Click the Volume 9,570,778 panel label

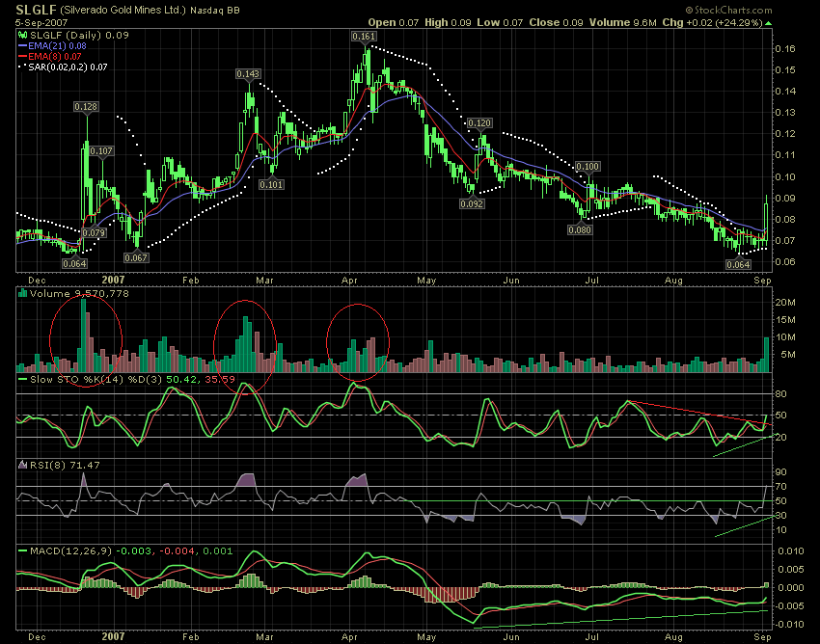tap(79, 293)
